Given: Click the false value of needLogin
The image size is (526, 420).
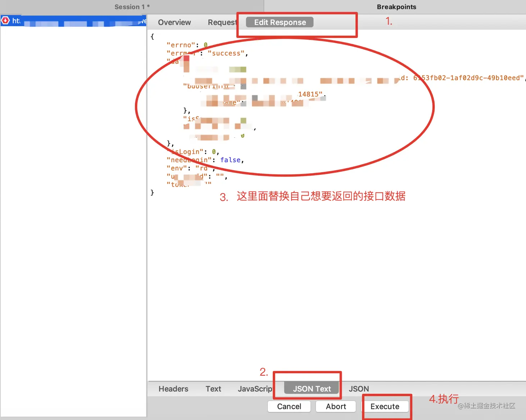Looking at the screenshot, I should click(x=230, y=160).
